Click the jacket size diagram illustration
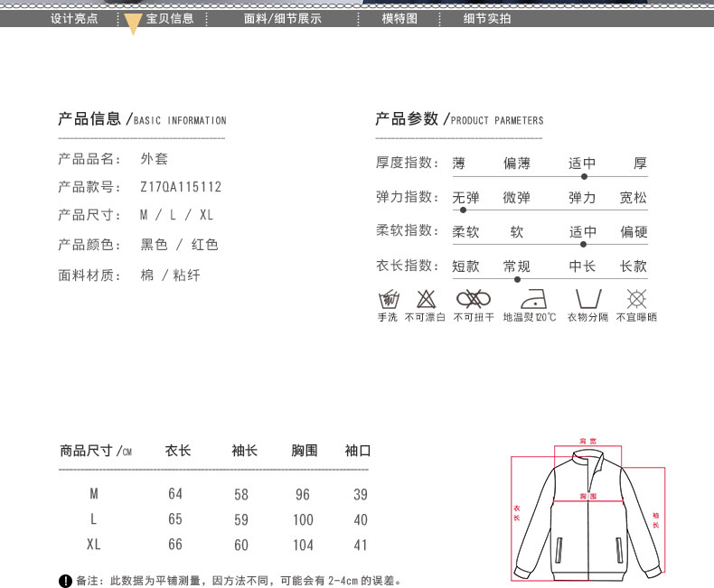714x588 pixels. 587,510
